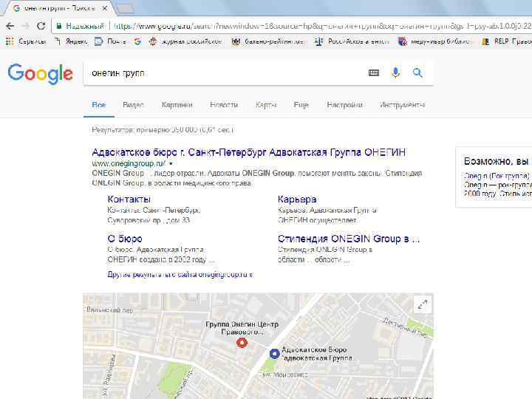Close the current browser tab
This screenshot has height=399, width=532.
[105, 8]
